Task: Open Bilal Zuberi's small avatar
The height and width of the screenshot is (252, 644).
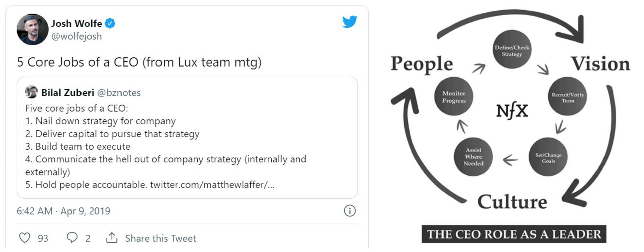Action: (x=31, y=92)
